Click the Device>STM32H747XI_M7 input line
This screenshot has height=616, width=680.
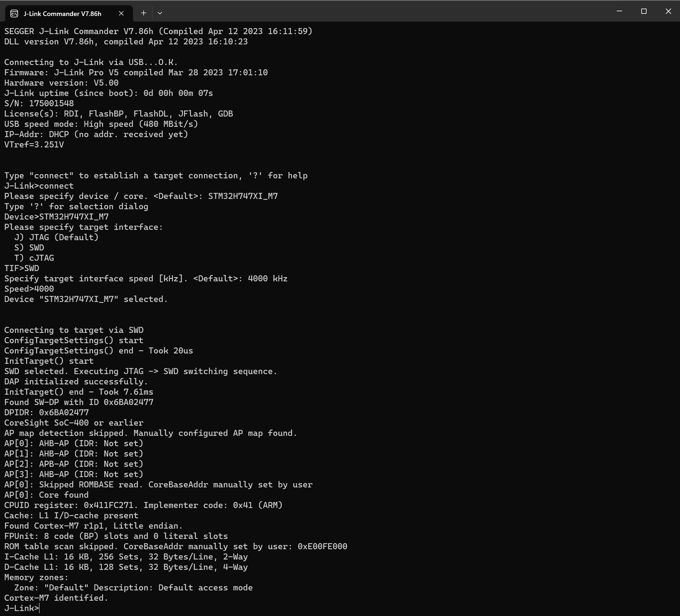(56, 217)
